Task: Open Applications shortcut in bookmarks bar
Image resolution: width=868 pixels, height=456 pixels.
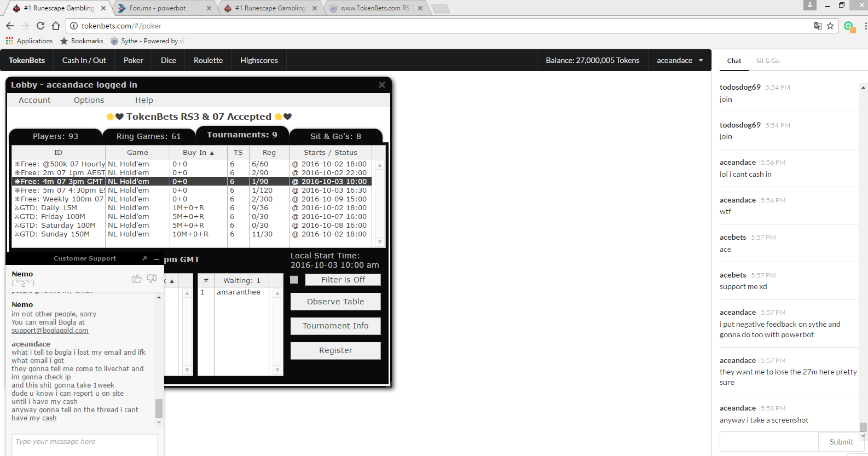Action: point(30,41)
